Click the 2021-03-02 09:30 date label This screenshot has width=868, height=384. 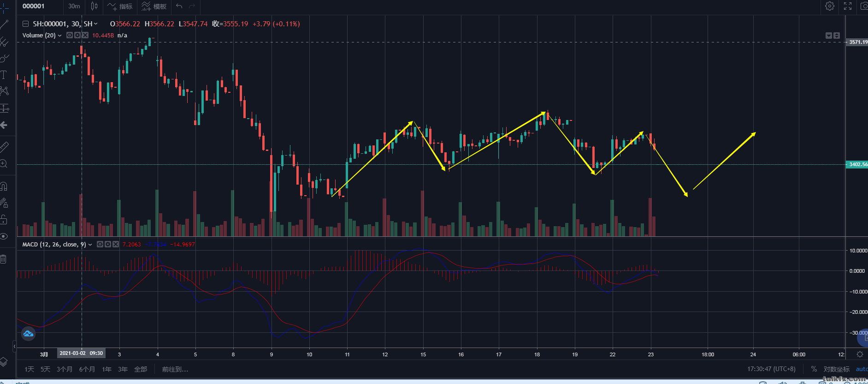[x=81, y=353]
